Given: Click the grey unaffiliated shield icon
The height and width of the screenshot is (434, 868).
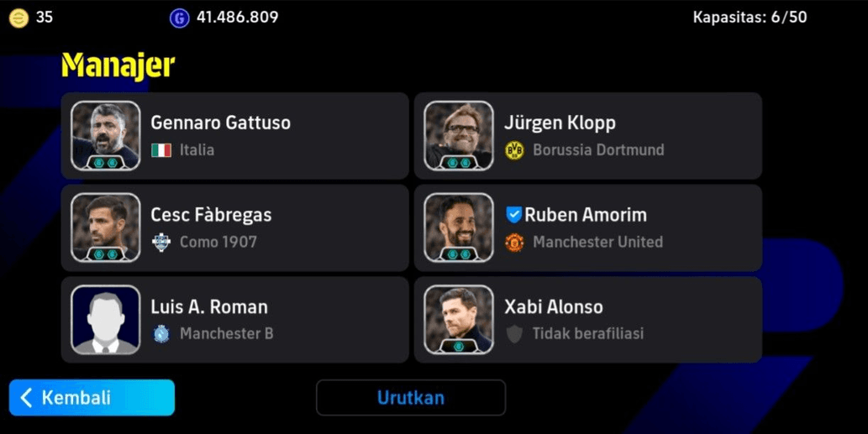Looking at the screenshot, I should pos(514,334).
